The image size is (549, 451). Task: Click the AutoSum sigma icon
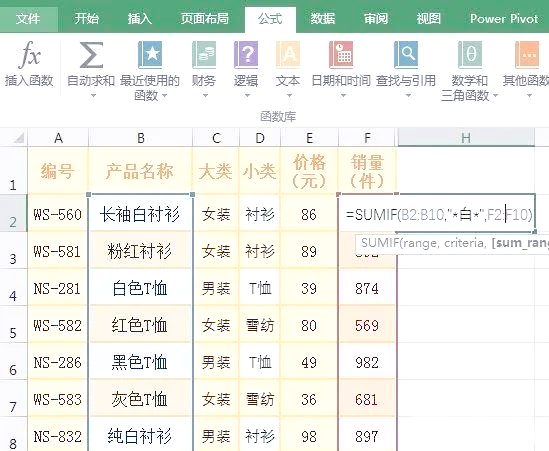pyautogui.click(x=91, y=55)
